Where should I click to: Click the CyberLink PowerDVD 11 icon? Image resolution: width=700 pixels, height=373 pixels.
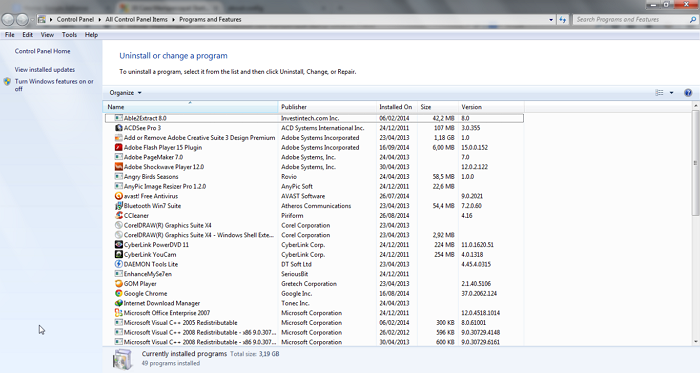(x=118, y=245)
